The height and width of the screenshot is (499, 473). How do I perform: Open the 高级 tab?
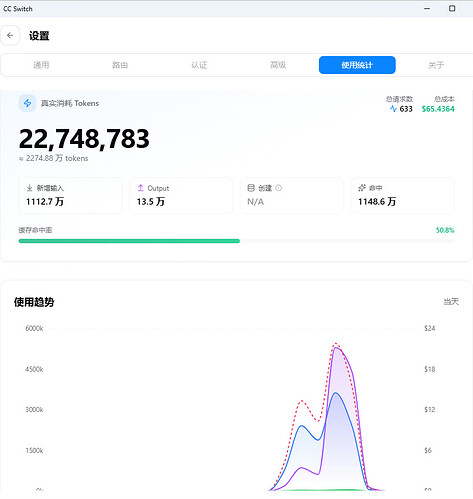tap(278, 65)
